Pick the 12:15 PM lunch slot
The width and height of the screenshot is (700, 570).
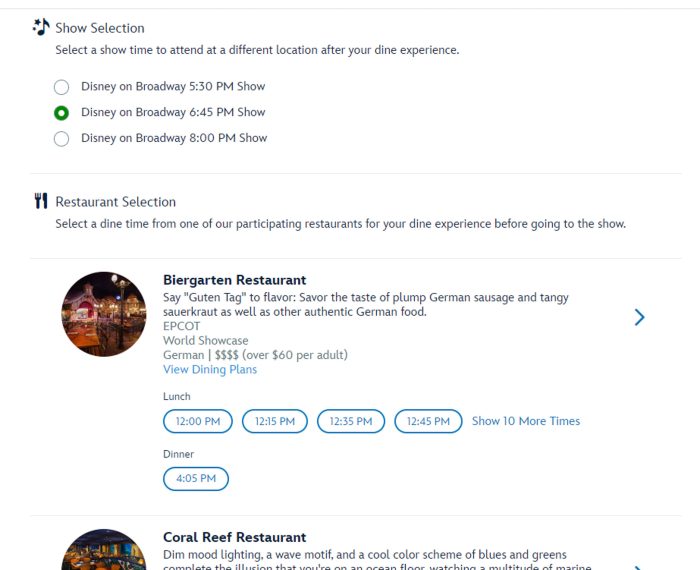coord(275,422)
